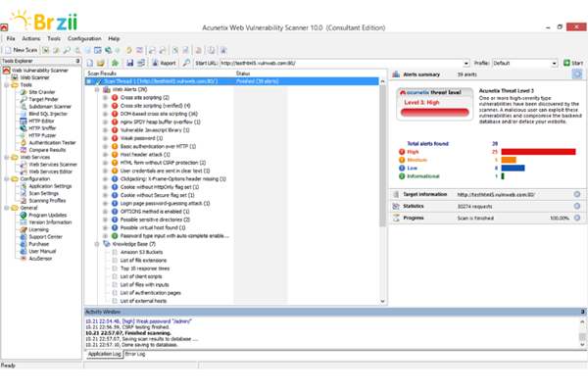Image resolution: width=588 pixels, height=392 pixels.
Task: Select Amazon S3 Buckets knowledge base item
Action: click(141, 252)
